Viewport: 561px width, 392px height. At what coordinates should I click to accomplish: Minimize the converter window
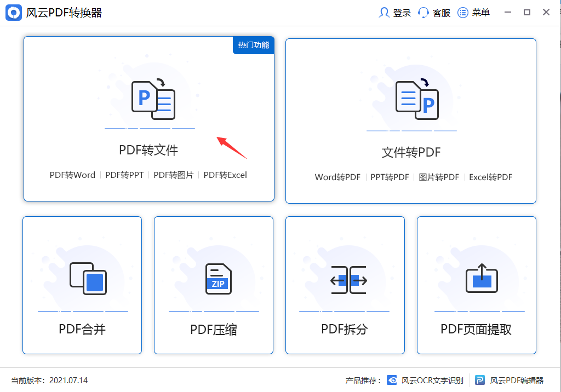[508, 13]
